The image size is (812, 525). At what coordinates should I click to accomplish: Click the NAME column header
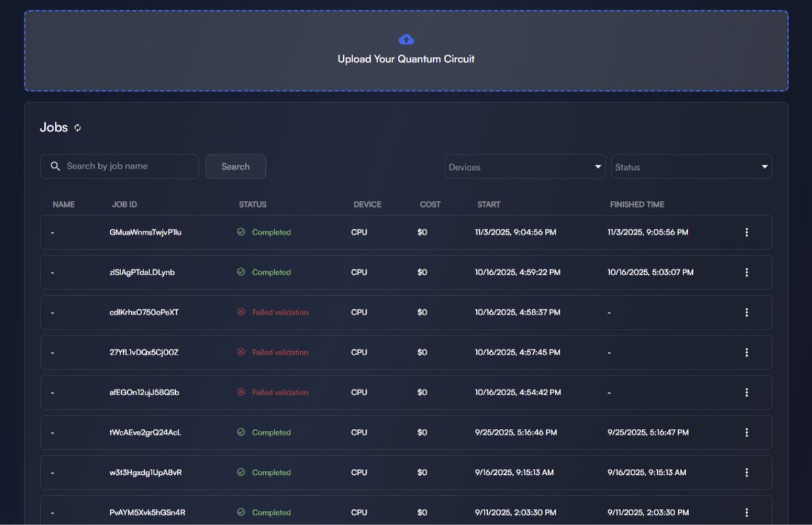click(64, 204)
